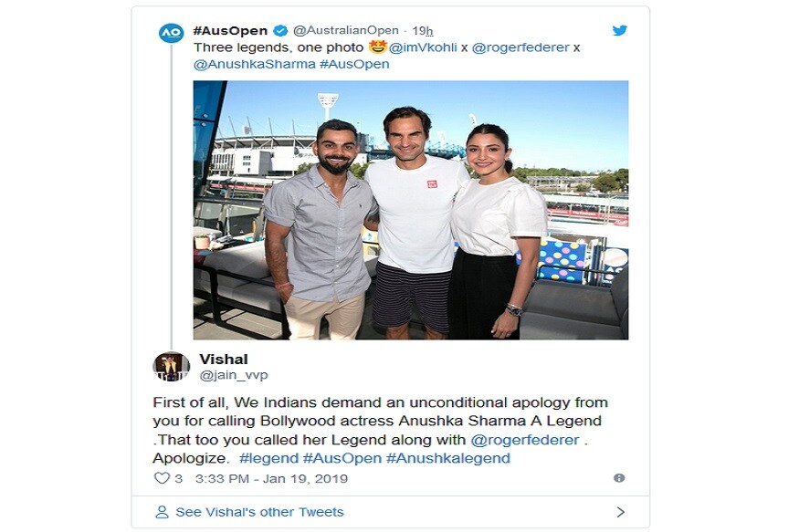Like the tweet with heart icon

162,478
